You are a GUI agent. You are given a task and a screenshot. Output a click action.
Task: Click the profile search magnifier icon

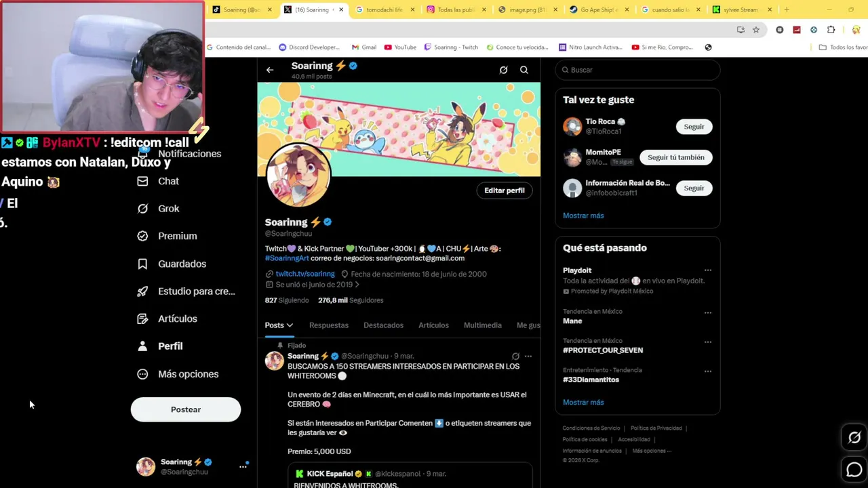[x=524, y=70]
